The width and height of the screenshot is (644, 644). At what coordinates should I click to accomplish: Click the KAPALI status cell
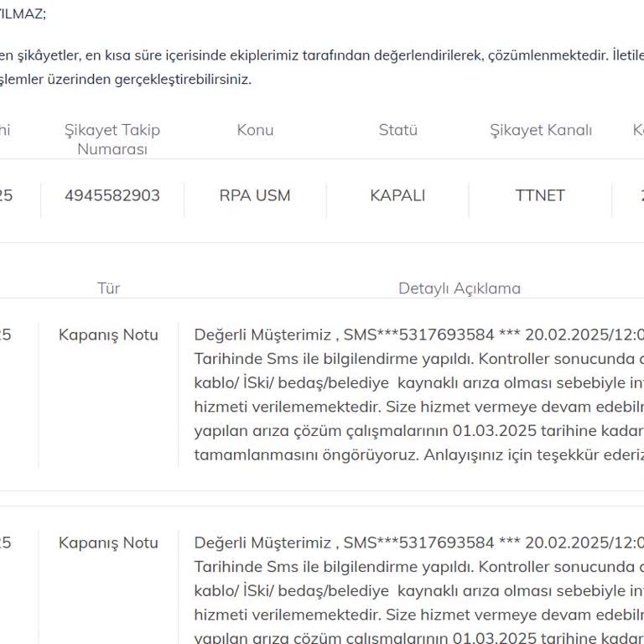point(397,195)
